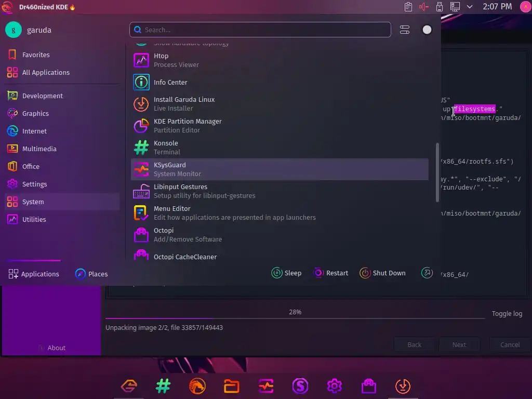Click pink user icon in top panel
This screenshot has width=532, height=399.
pyautogui.click(x=525, y=7)
